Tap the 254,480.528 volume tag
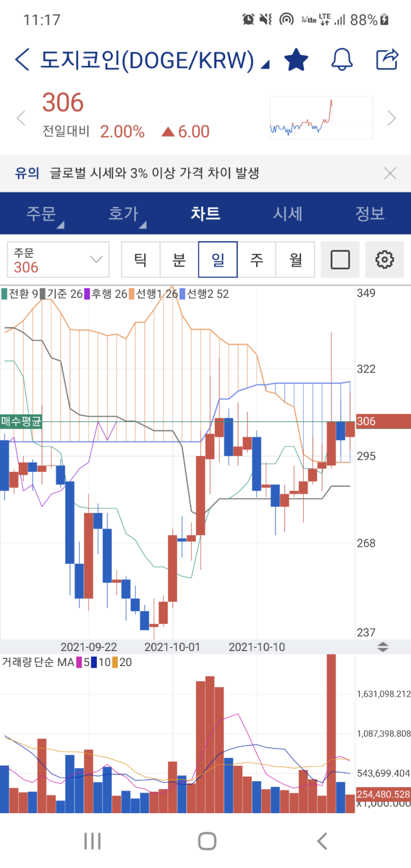The width and height of the screenshot is (411, 868). click(x=383, y=794)
